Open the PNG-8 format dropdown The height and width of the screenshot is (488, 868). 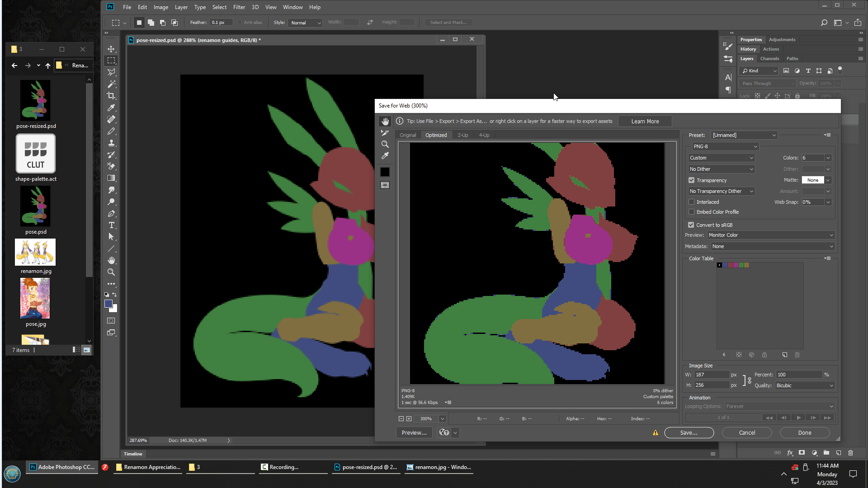(725, 146)
